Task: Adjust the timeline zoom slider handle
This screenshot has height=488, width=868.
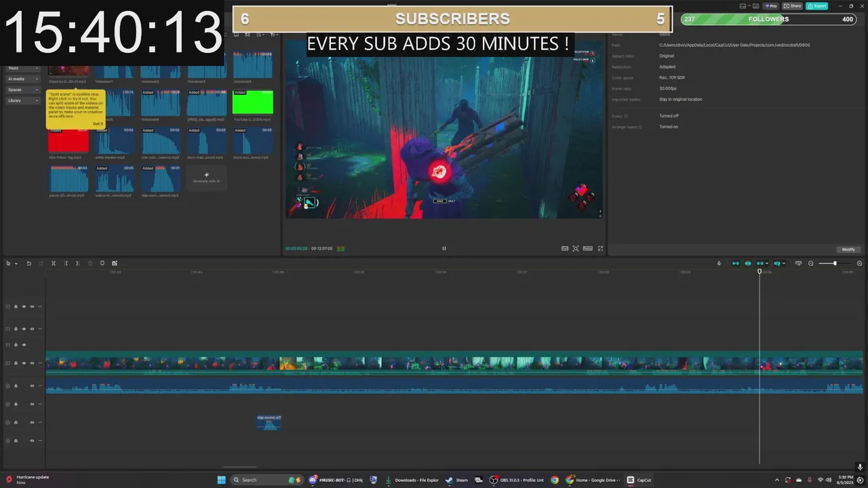Action: [x=835, y=263]
